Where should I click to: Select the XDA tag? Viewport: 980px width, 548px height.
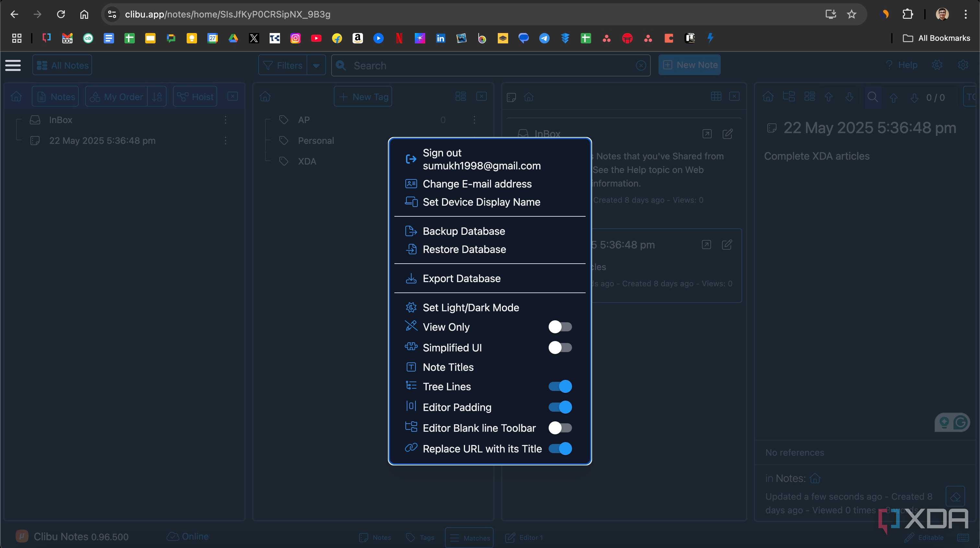307,161
